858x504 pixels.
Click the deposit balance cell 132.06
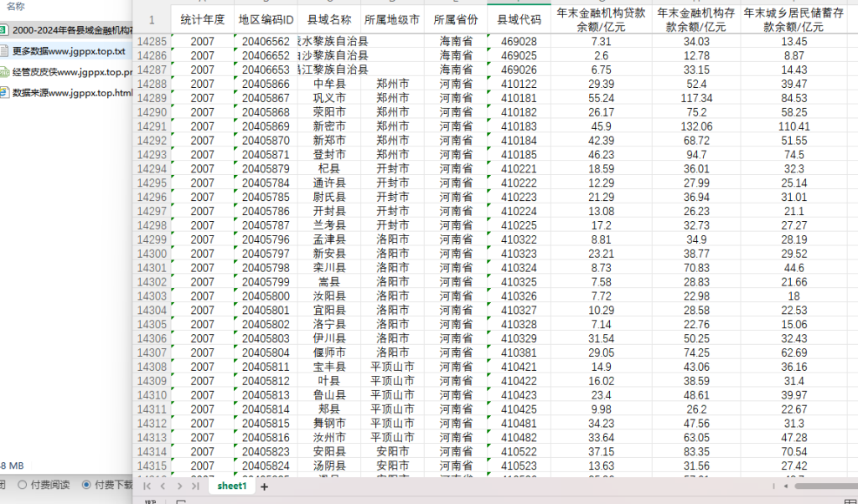[696, 126]
